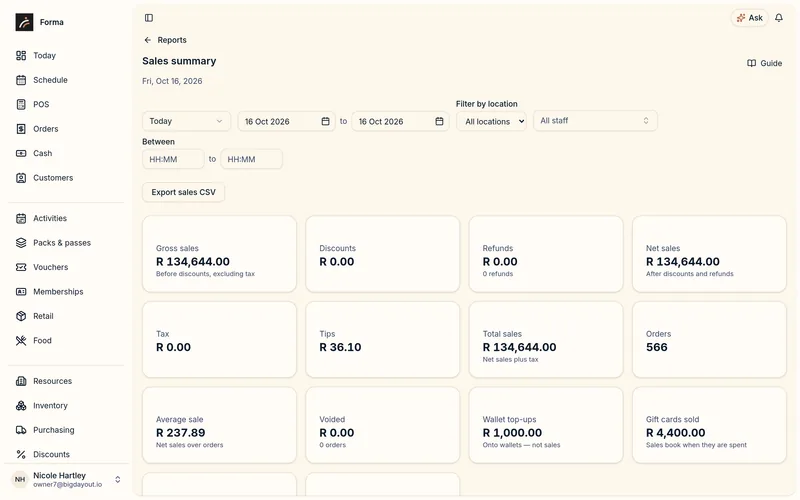Click the Tips value R 36.10
This screenshot has height=500, width=800.
pos(340,347)
